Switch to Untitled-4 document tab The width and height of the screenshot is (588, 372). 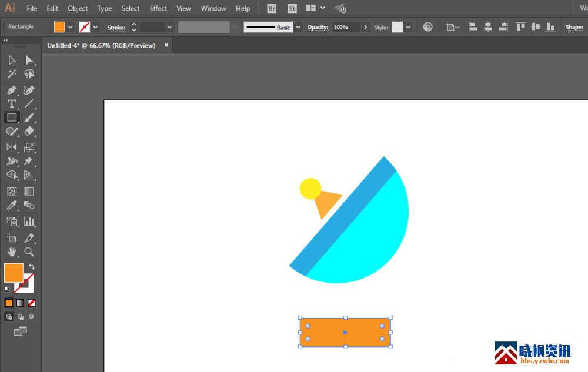coord(101,45)
